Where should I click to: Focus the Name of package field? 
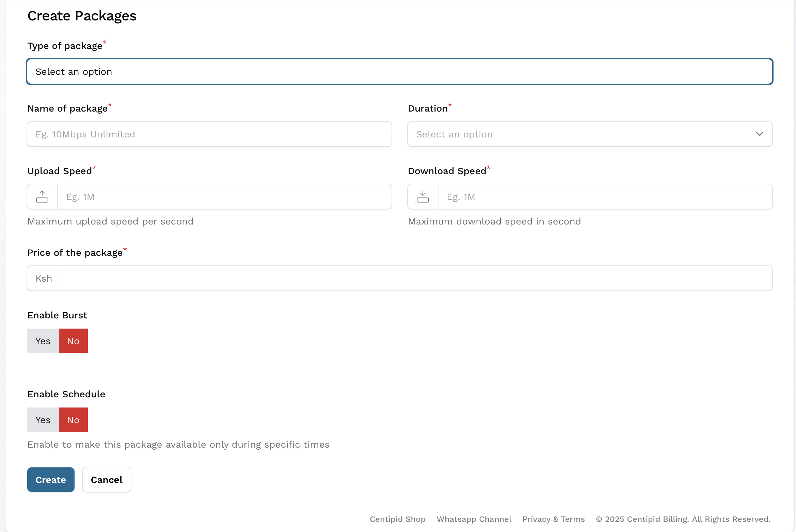click(209, 134)
